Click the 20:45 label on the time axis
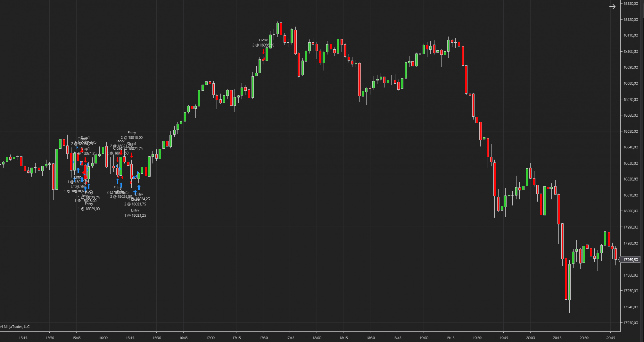 coord(610,338)
